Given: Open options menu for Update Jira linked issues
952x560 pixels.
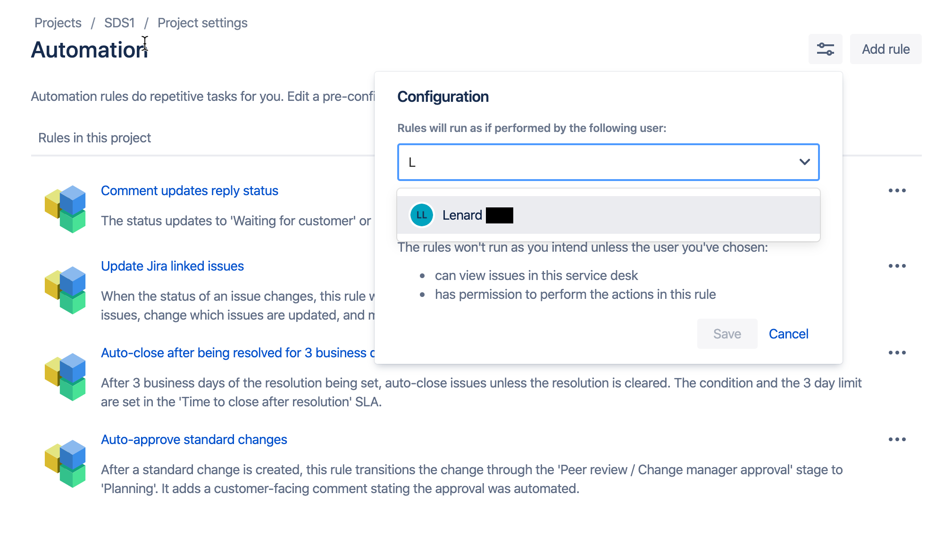Looking at the screenshot, I should point(897,266).
